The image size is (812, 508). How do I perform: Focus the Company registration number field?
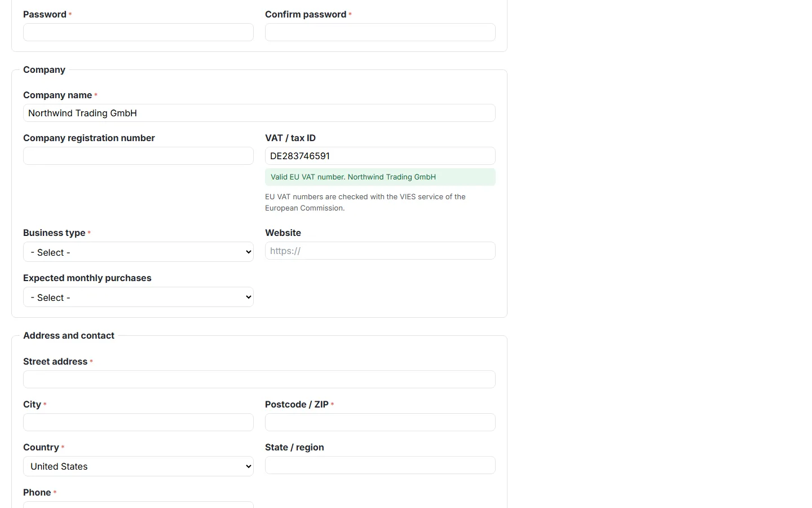click(138, 156)
